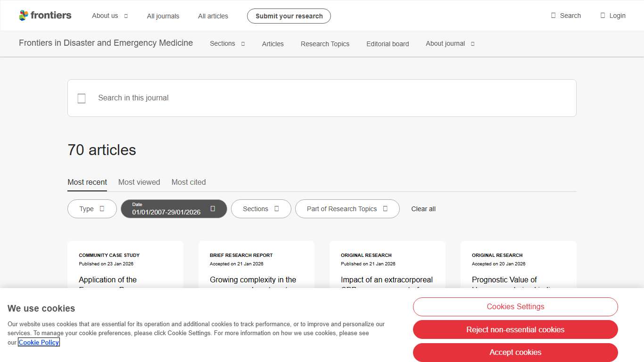Switch to the Most cited tab
This screenshot has height=362, width=644.
[x=189, y=182]
